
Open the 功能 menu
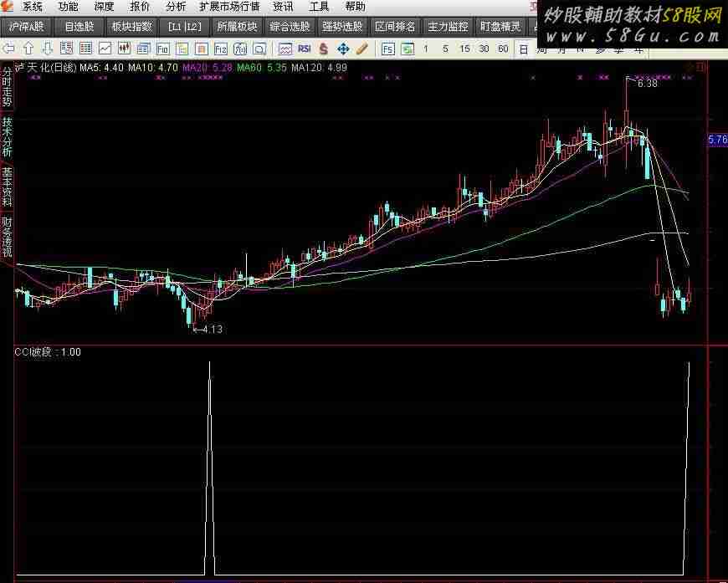pyautogui.click(x=69, y=7)
